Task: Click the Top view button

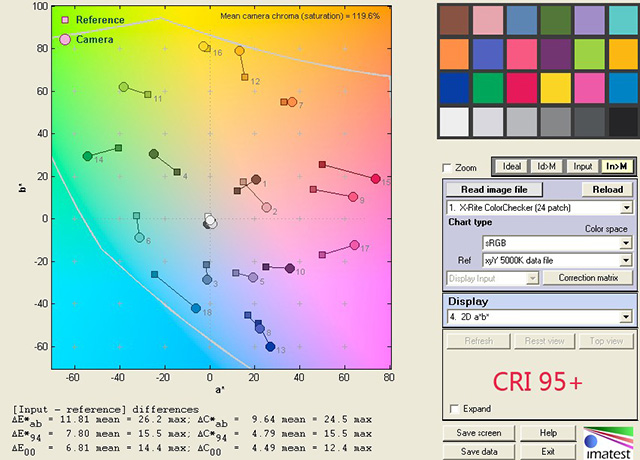Action: click(606, 341)
